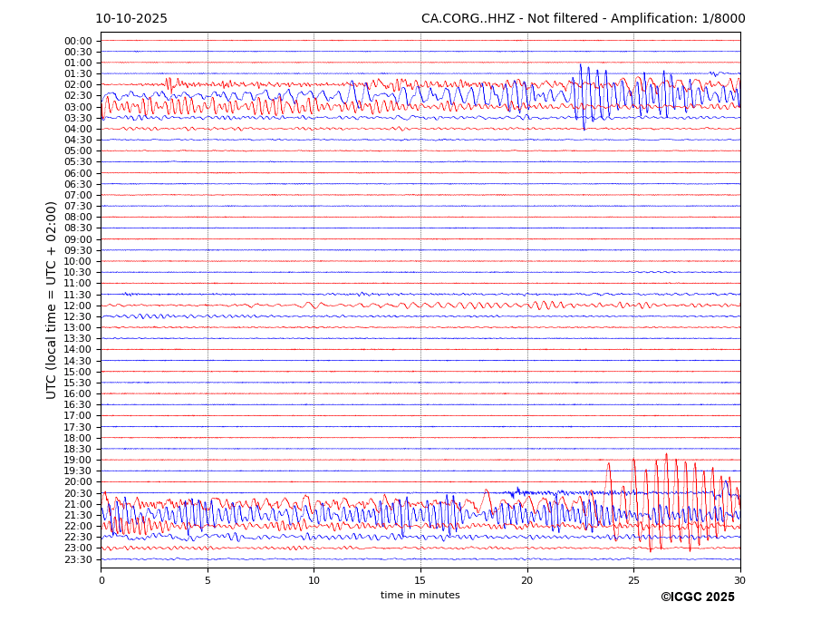
Task: Click the 15 tick on minutes axis
Action: 420,580
